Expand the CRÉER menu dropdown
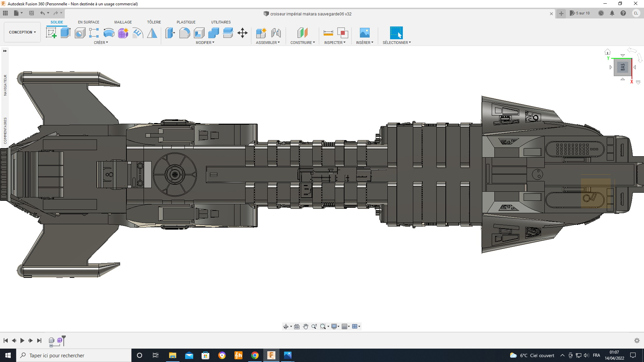 point(101,43)
